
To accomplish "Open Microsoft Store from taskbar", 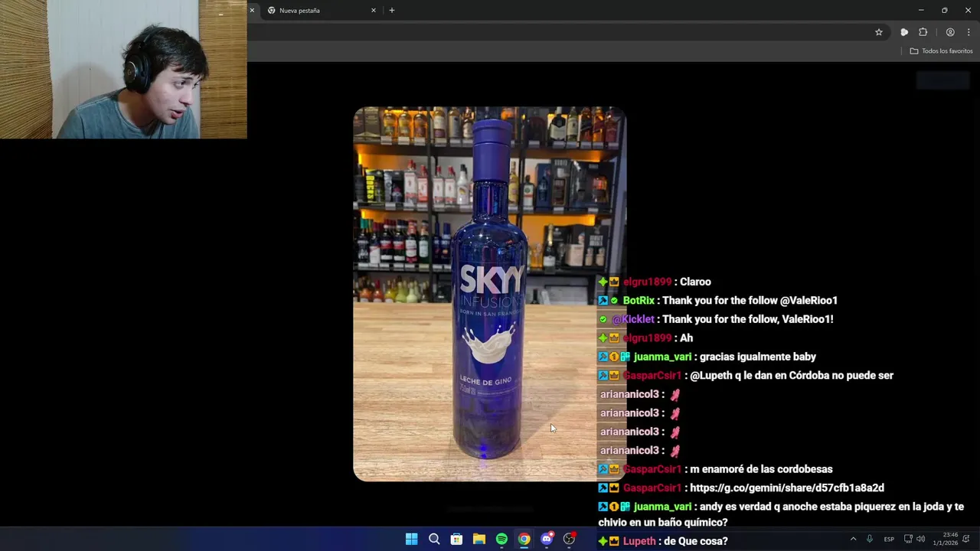I will point(456,540).
